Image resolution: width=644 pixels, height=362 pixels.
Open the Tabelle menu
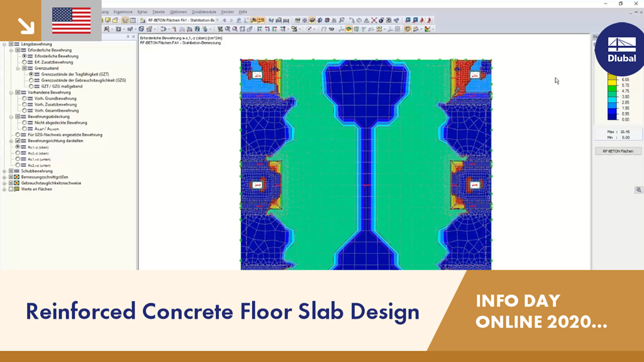[x=158, y=12]
